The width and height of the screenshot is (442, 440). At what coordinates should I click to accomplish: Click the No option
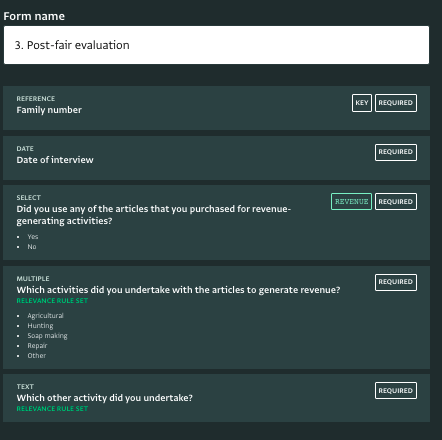click(x=32, y=247)
